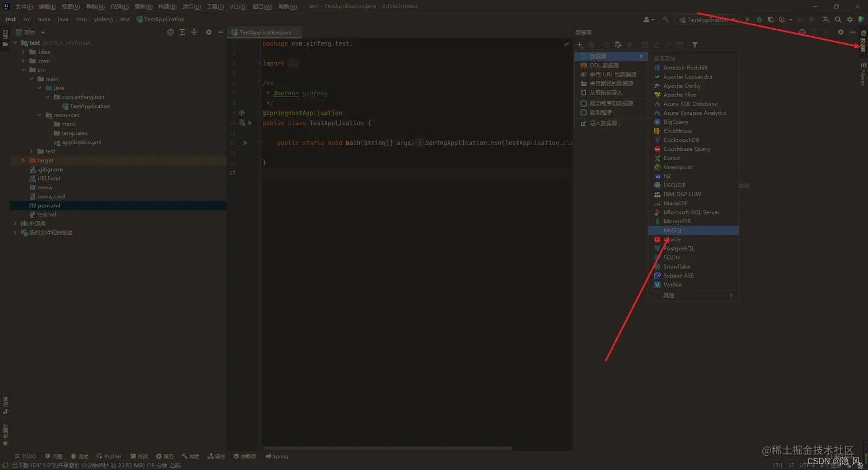The width and height of the screenshot is (868, 470).
Task: Choose 导入数据源... menu entry
Action: 611,123
